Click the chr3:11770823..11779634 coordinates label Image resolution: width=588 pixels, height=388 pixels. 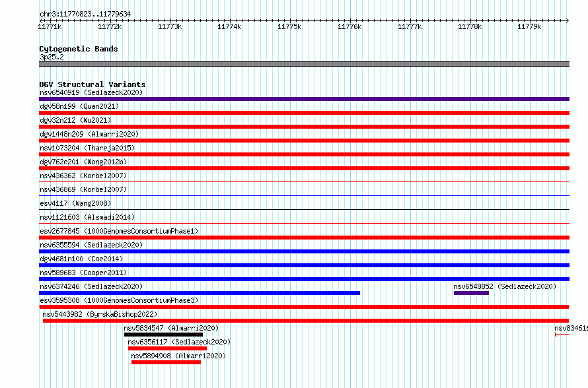pos(85,15)
